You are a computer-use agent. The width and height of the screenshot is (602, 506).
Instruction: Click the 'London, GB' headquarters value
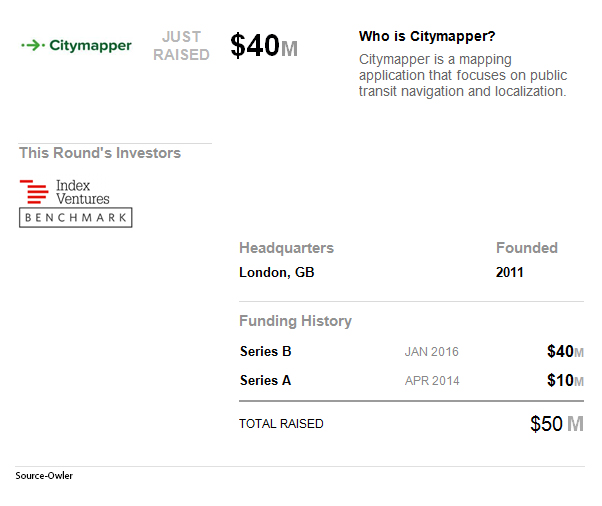[x=277, y=272]
